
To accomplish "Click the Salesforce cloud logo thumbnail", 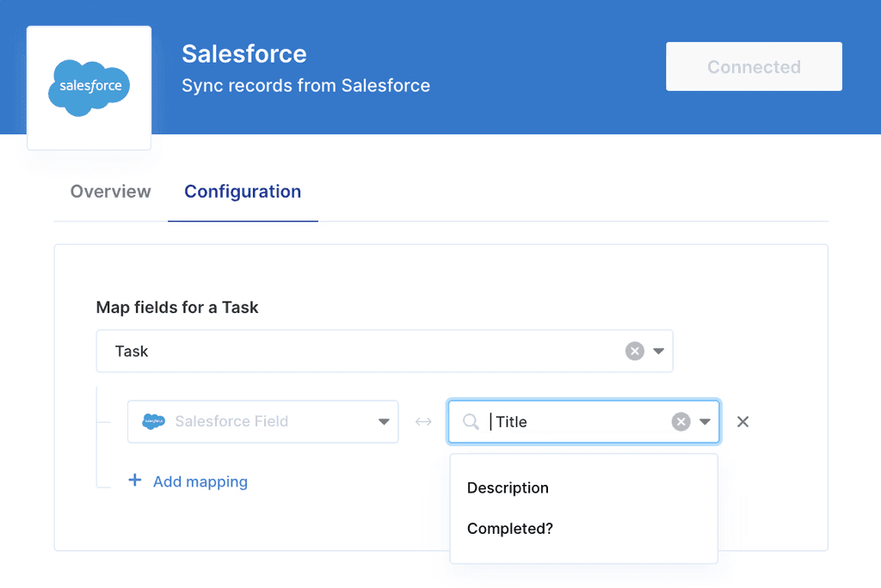I will (89, 88).
